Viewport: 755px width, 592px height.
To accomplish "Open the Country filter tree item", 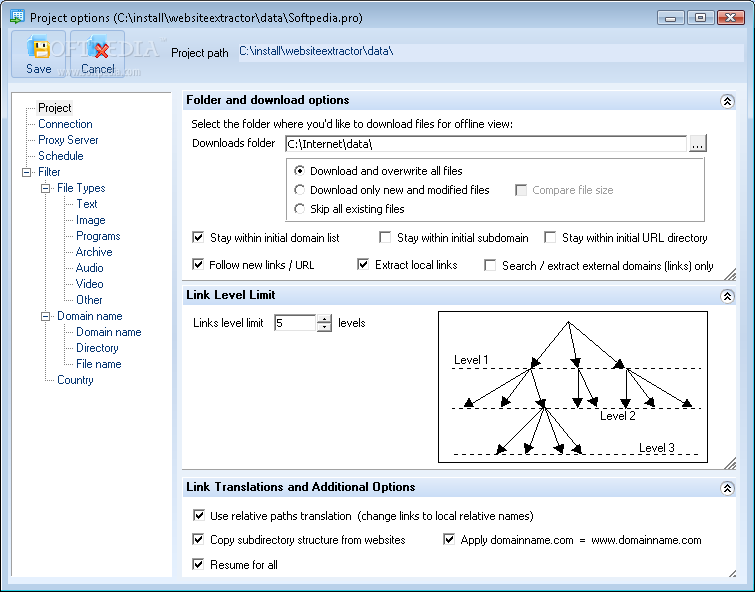I will (x=75, y=380).
